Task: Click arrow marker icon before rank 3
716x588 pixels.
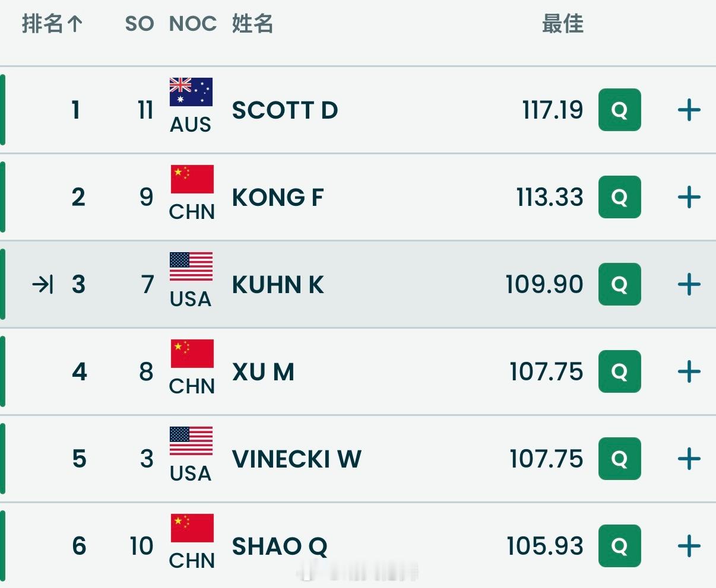Action: click(x=43, y=285)
